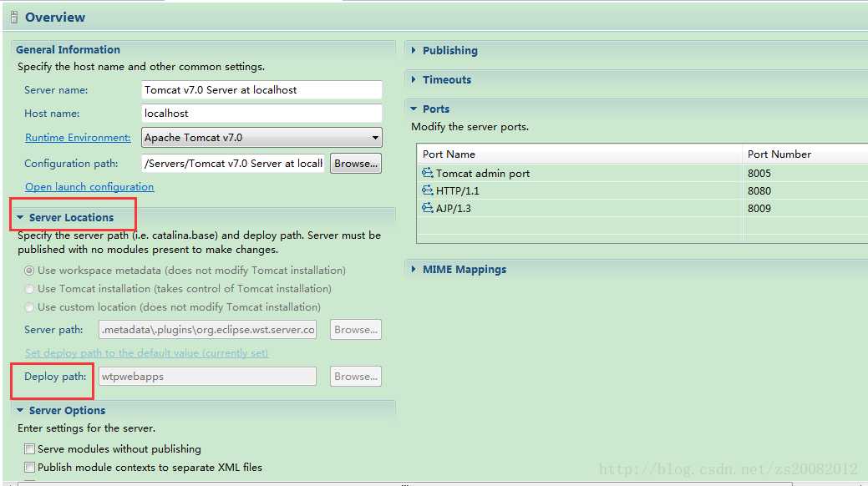
Task: Click the Deploy path wtpwebapps field
Action: click(207, 377)
